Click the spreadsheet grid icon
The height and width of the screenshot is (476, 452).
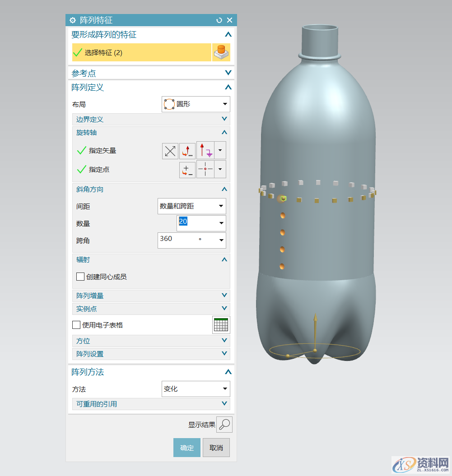pyautogui.click(x=221, y=324)
